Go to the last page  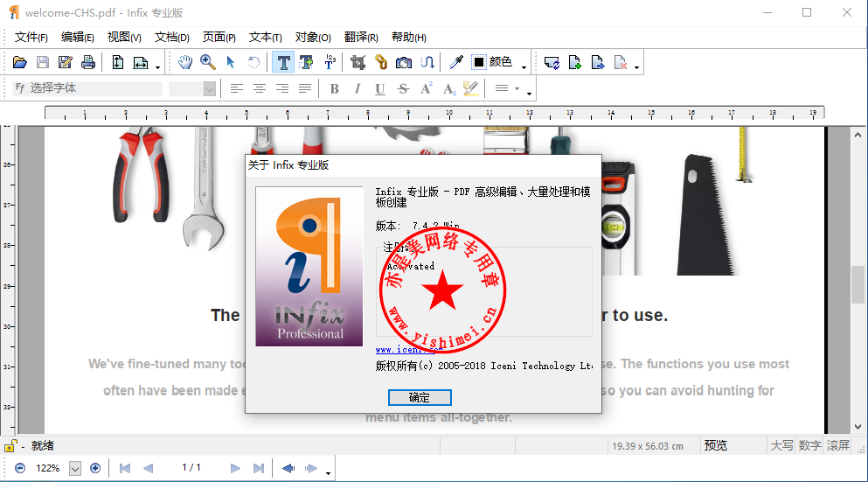click(x=259, y=468)
